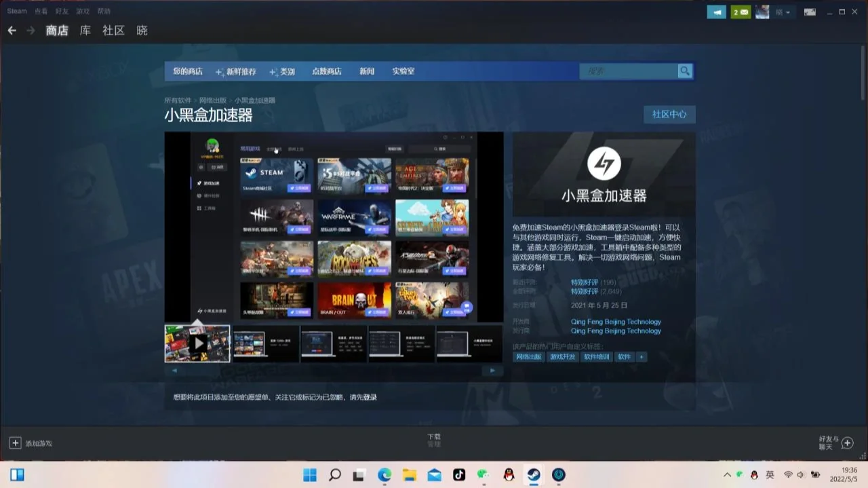This screenshot has width=868, height=488.
Task: Go back with the left arrow
Action: point(12,31)
